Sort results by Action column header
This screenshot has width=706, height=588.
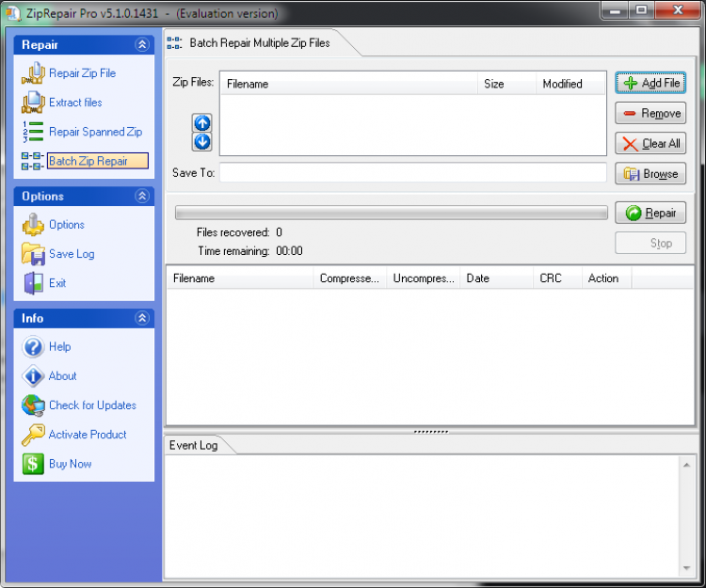pyautogui.click(x=607, y=278)
